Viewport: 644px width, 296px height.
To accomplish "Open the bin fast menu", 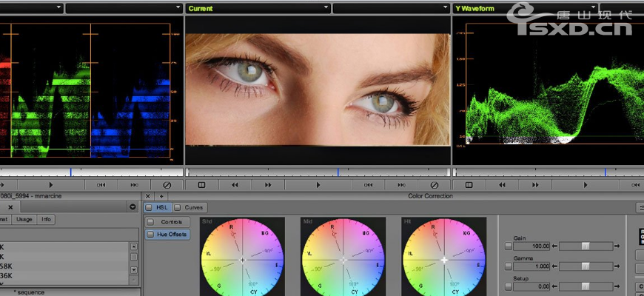I will pos(133,207).
